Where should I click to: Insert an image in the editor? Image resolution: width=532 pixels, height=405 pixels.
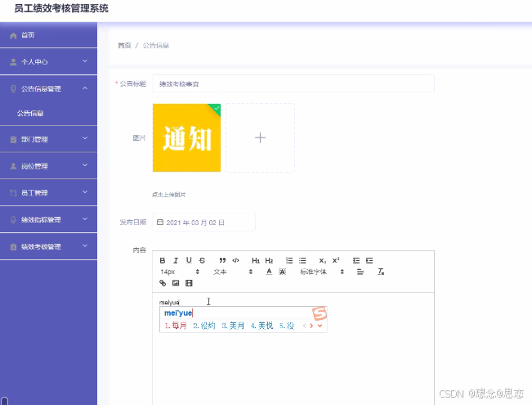[x=176, y=283]
